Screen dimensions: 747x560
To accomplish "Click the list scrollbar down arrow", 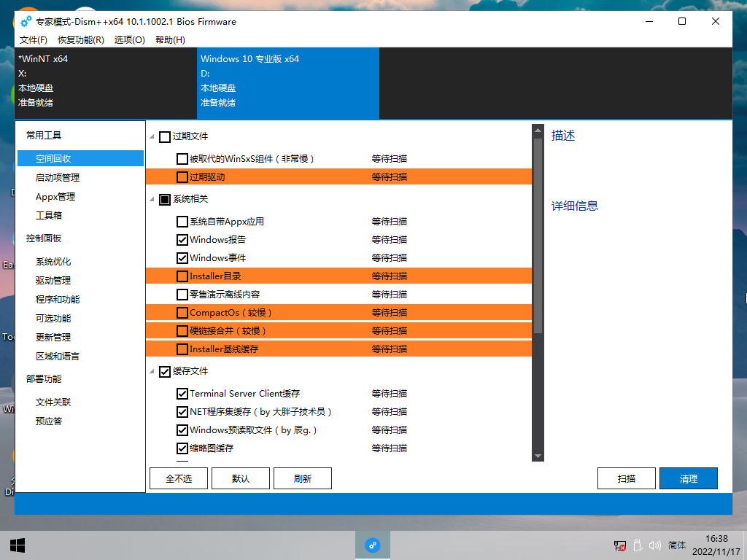I will [538, 456].
